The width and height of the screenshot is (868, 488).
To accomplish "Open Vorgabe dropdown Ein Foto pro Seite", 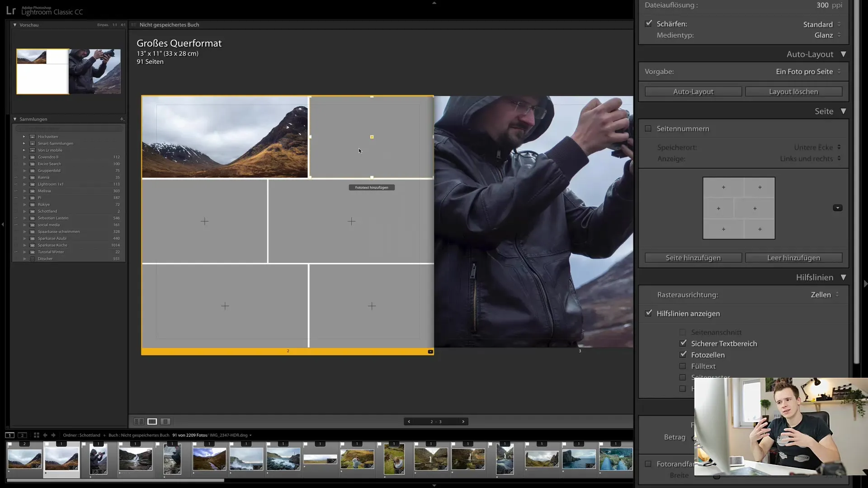I will (808, 71).
